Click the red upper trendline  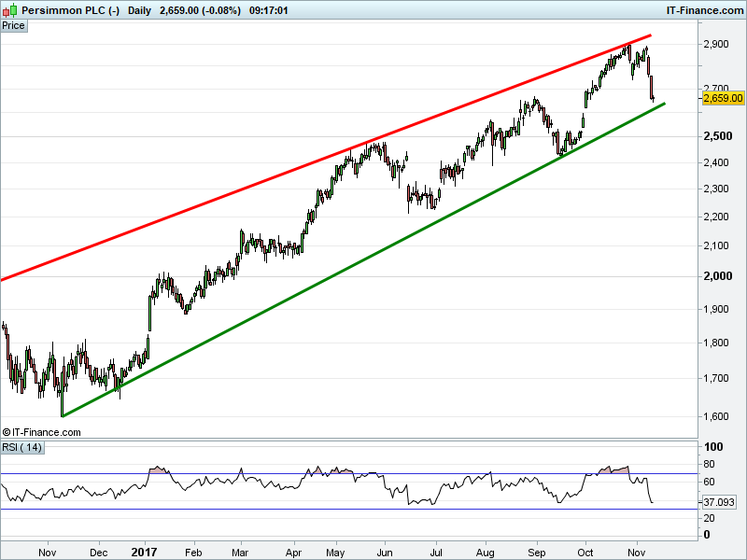tap(326, 158)
